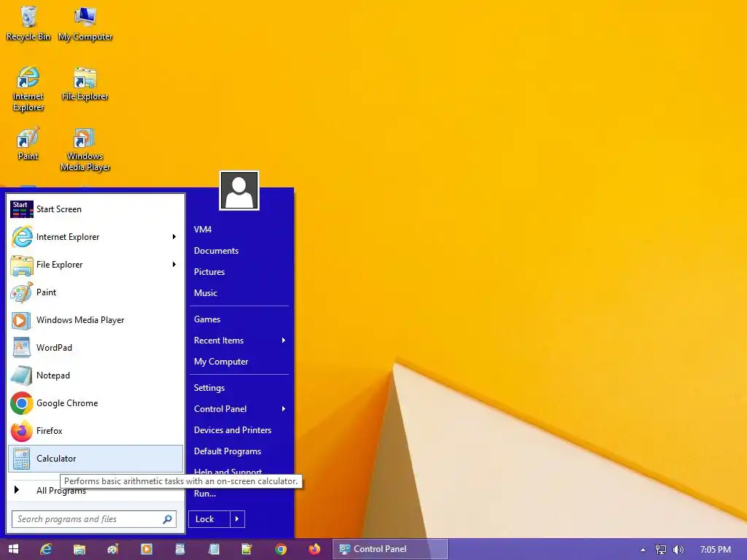This screenshot has height=560, width=747.
Task: Open shutdown options arrow beside Lock
Action: coord(237,519)
